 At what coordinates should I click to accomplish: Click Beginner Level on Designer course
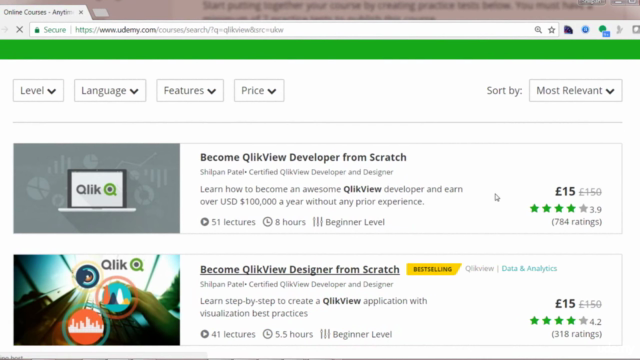coord(362,334)
